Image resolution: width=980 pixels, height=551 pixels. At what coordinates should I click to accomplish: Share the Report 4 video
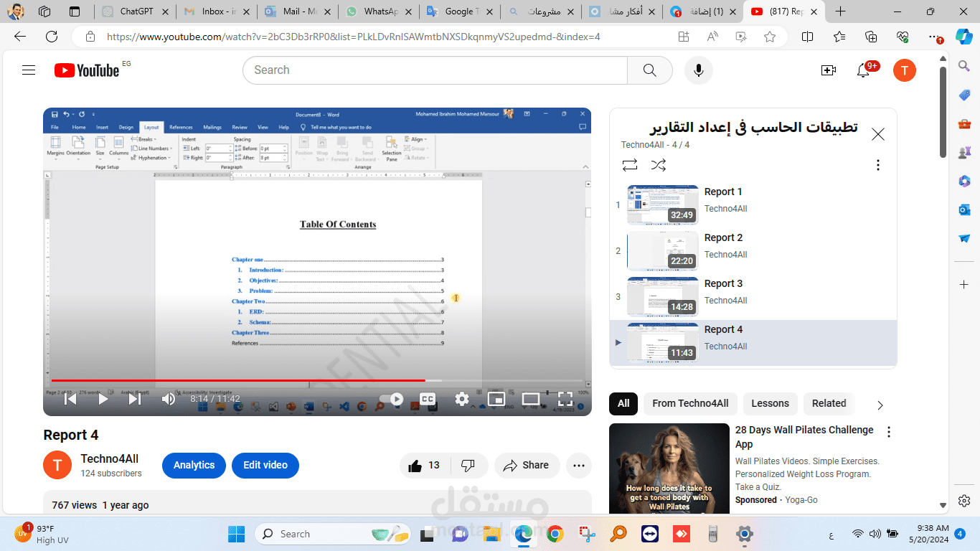526,466
